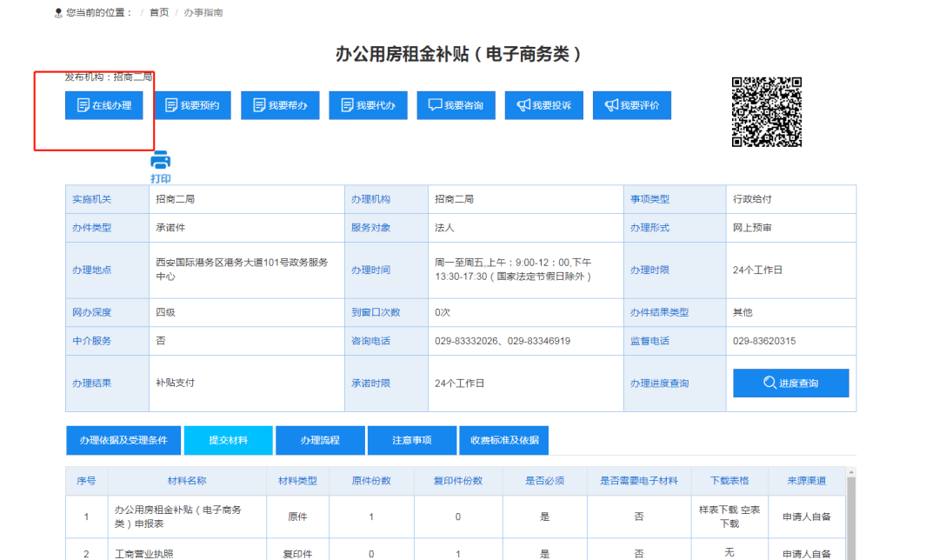Click the page title 办公用房租金补贴（电子商务类）
Viewport: 939px width, 560px height.
[458, 54]
